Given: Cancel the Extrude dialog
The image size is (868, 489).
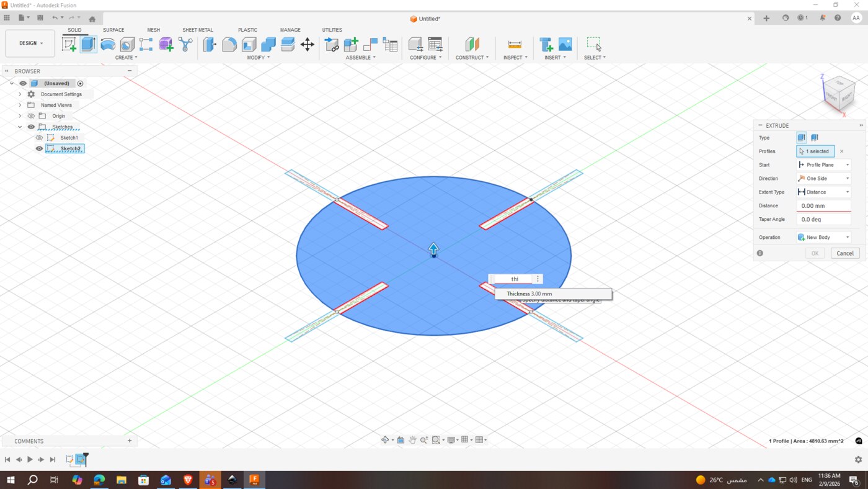Looking at the screenshot, I should click(x=845, y=253).
